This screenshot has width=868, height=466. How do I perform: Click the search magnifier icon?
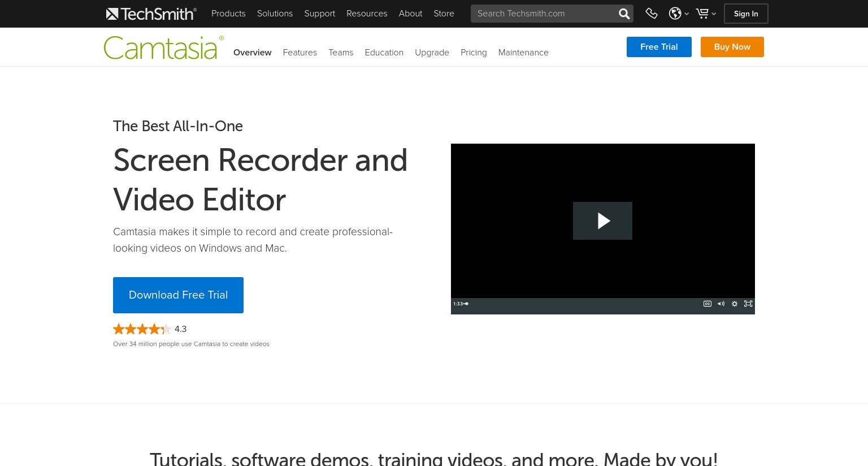coord(624,14)
